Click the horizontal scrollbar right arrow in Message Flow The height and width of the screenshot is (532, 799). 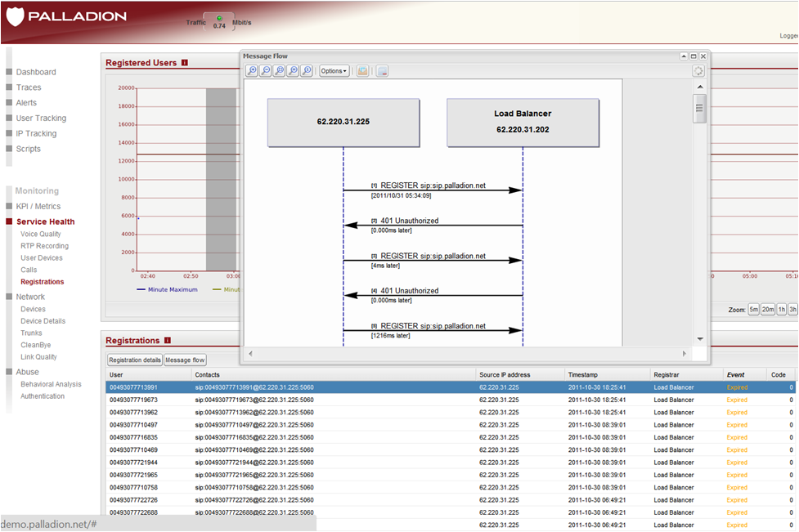[684, 353]
